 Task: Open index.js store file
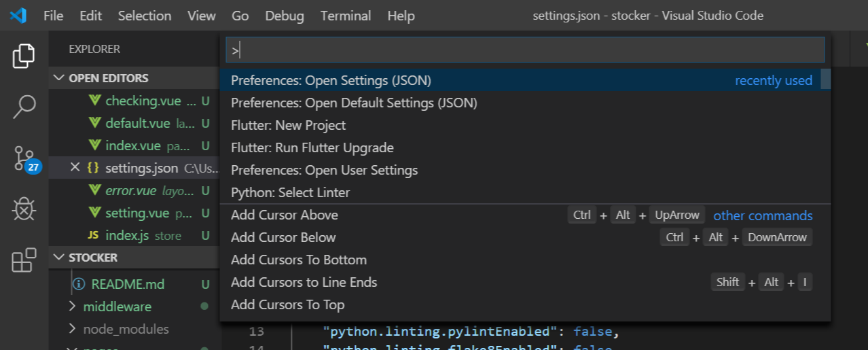(134, 235)
